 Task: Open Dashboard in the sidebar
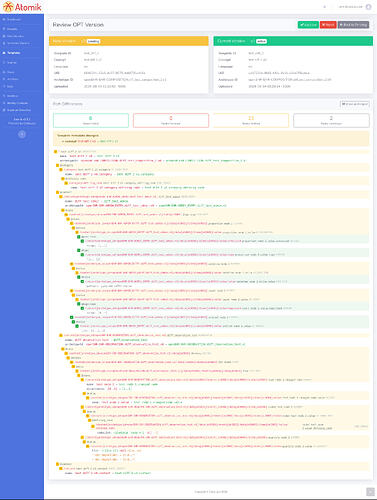click(12, 20)
